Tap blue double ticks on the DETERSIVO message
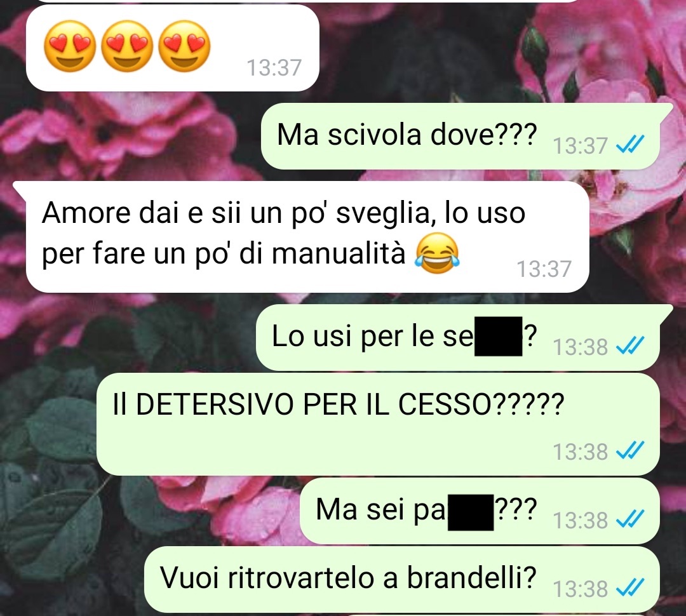686x616 pixels. tap(630, 451)
